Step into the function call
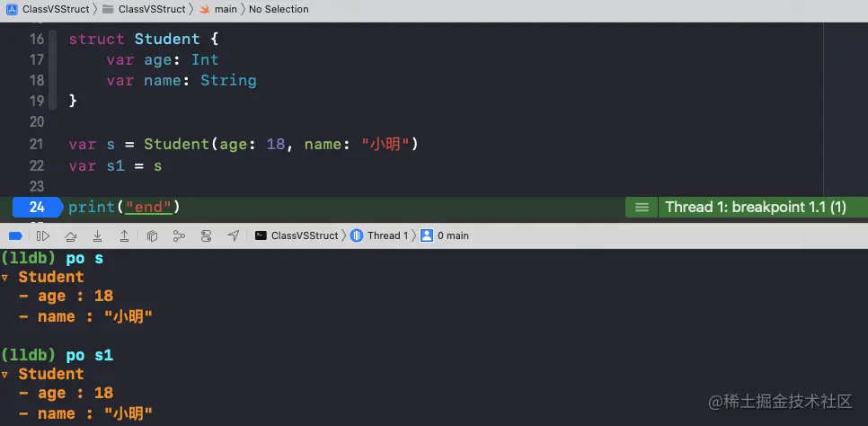This screenshot has height=426, width=868. pyautogui.click(x=97, y=236)
